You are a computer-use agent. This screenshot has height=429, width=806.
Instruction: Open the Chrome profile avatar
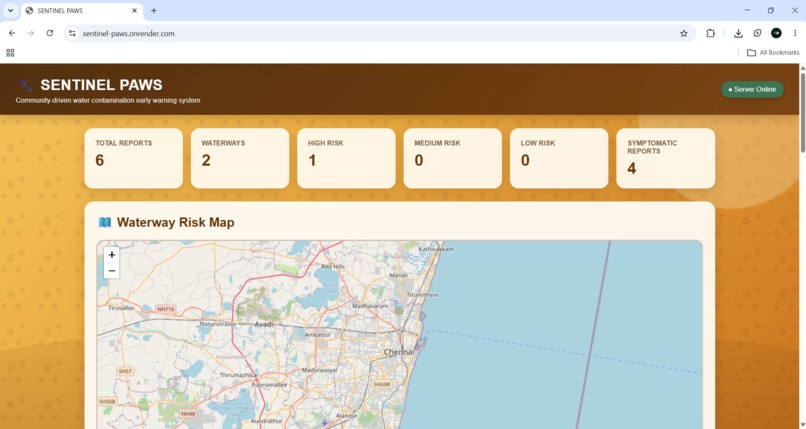point(776,33)
